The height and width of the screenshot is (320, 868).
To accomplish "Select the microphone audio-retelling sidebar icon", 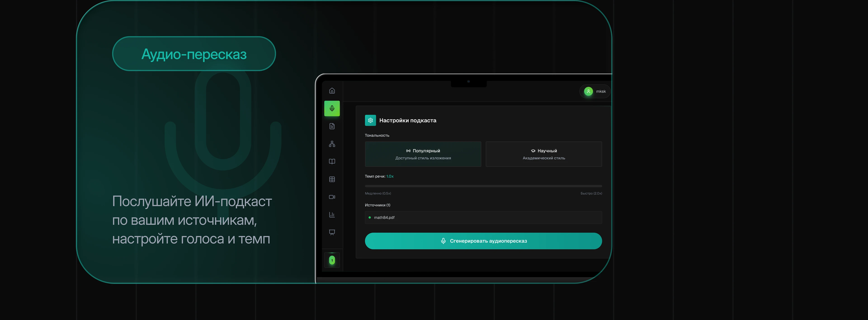I will point(332,108).
